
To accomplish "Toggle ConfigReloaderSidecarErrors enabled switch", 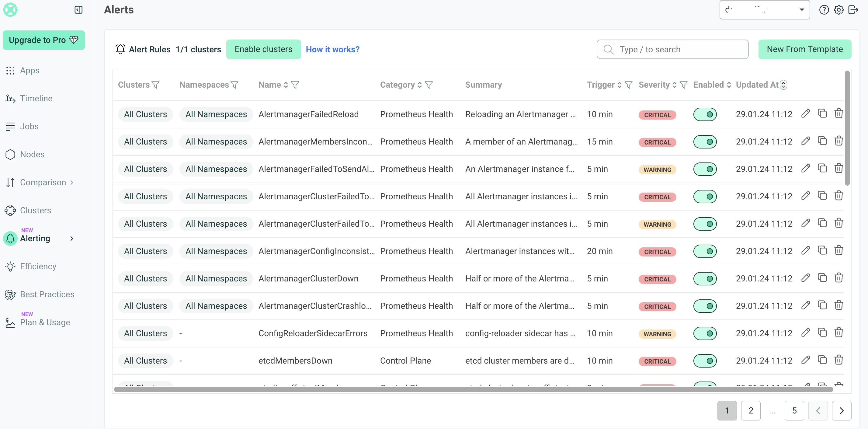I will pyautogui.click(x=705, y=333).
